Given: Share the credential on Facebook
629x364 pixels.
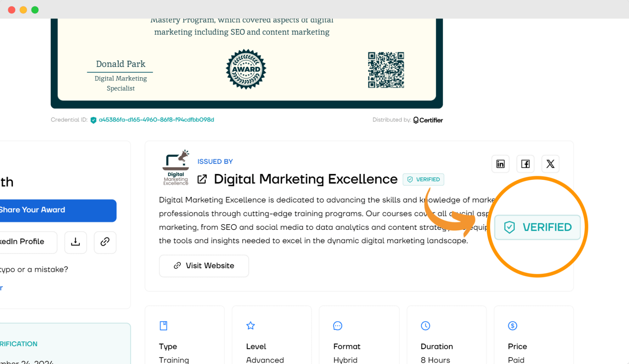Looking at the screenshot, I should [525, 164].
